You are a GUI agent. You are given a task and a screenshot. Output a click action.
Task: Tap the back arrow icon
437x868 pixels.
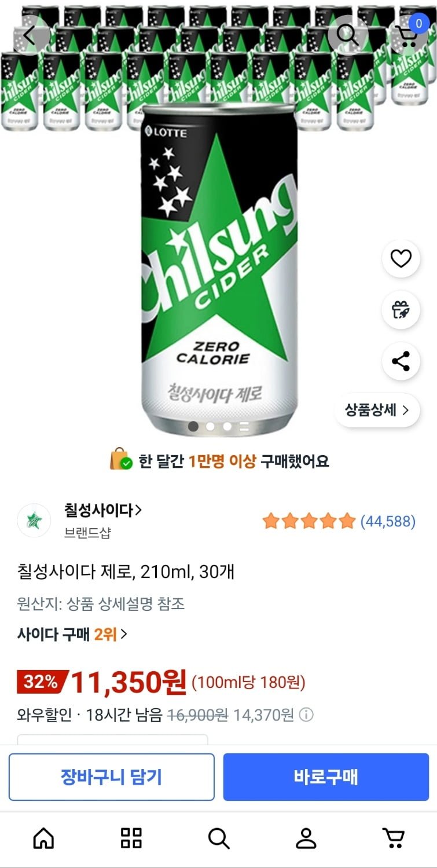[30, 35]
